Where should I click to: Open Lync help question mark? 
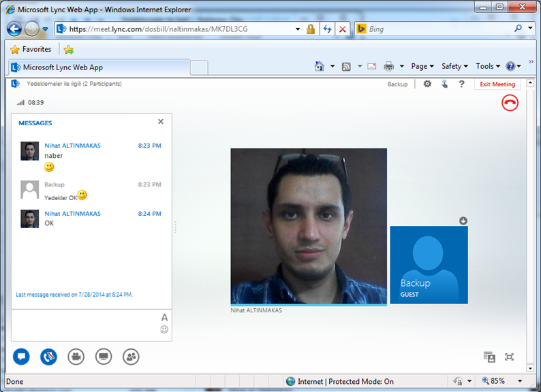pos(462,84)
